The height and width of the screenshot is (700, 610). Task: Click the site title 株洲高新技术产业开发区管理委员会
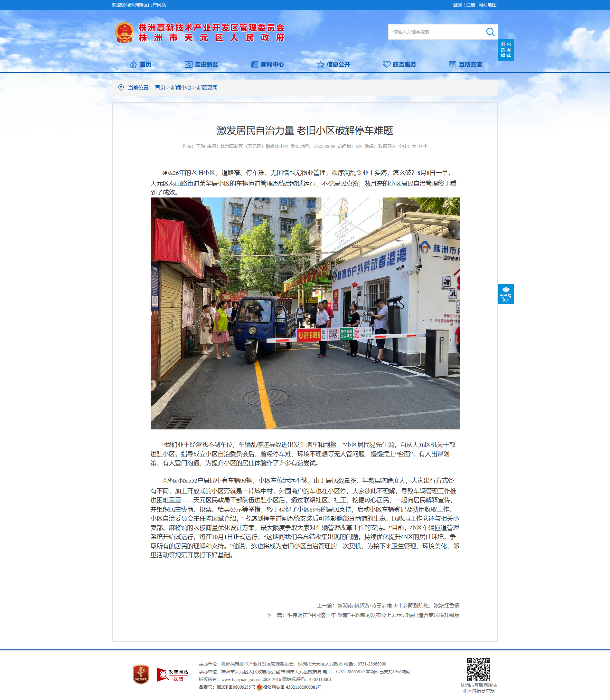(x=211, y=27)
